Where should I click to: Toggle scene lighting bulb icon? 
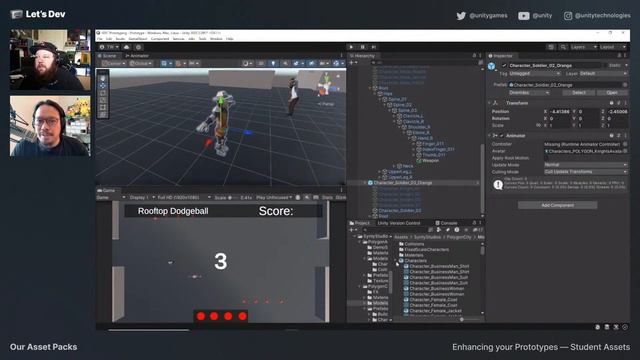tap(273, 63)
